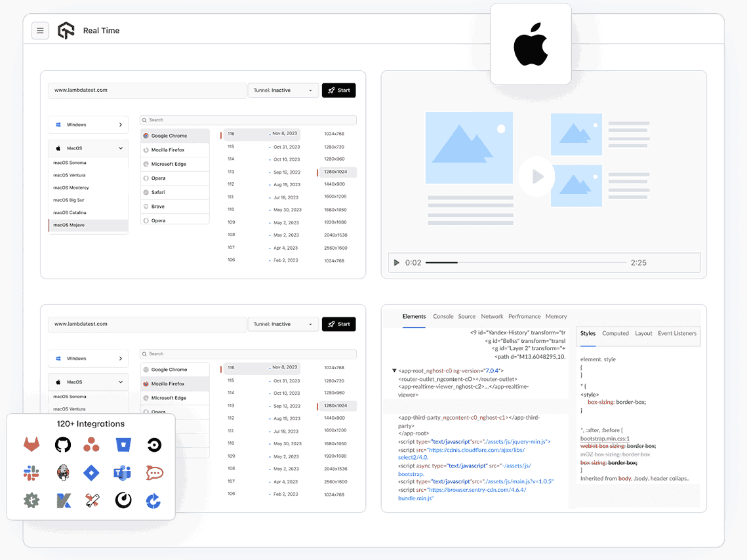Open the Computed styles tab

tap(616, 333)
